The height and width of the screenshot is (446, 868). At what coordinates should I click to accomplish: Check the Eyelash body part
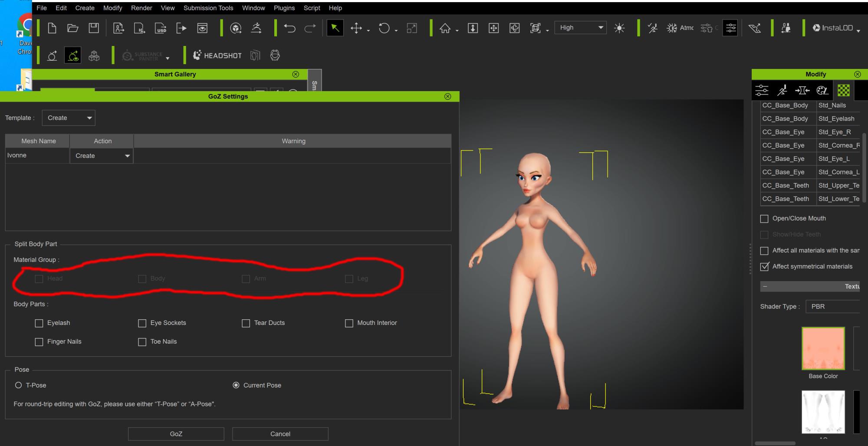[39, 323]
